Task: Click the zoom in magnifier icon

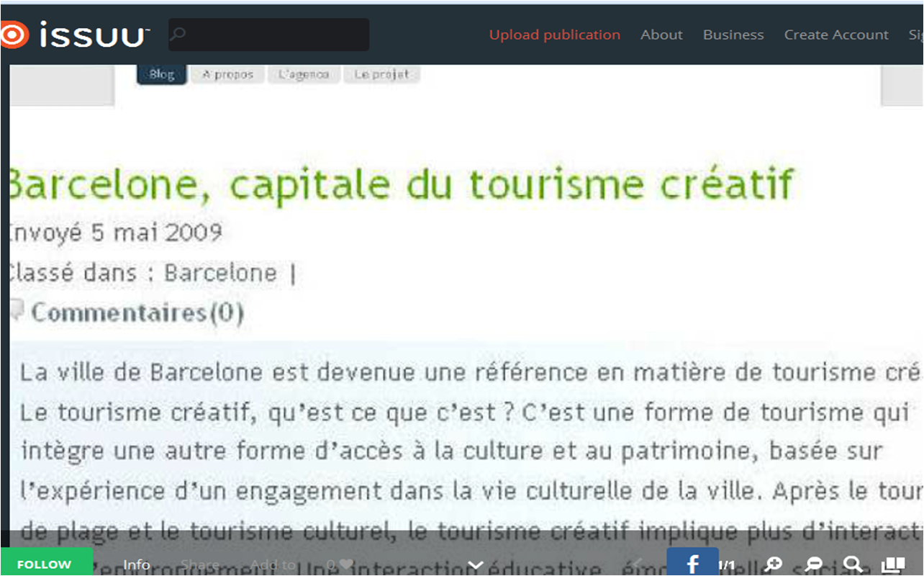Action: 774,564
